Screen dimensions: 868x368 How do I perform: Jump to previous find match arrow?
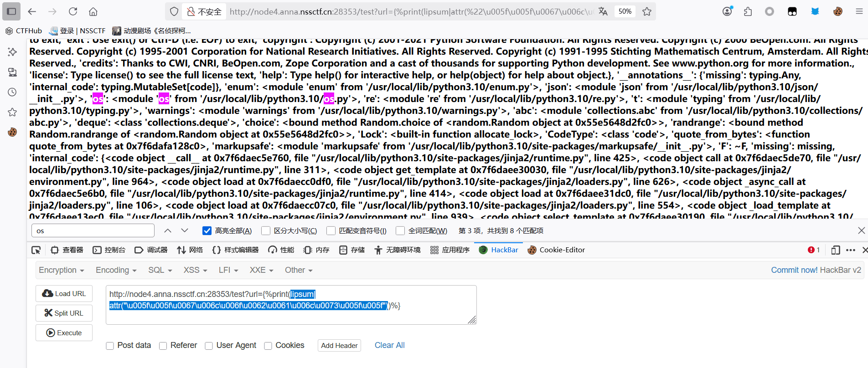tap(168, 230)
